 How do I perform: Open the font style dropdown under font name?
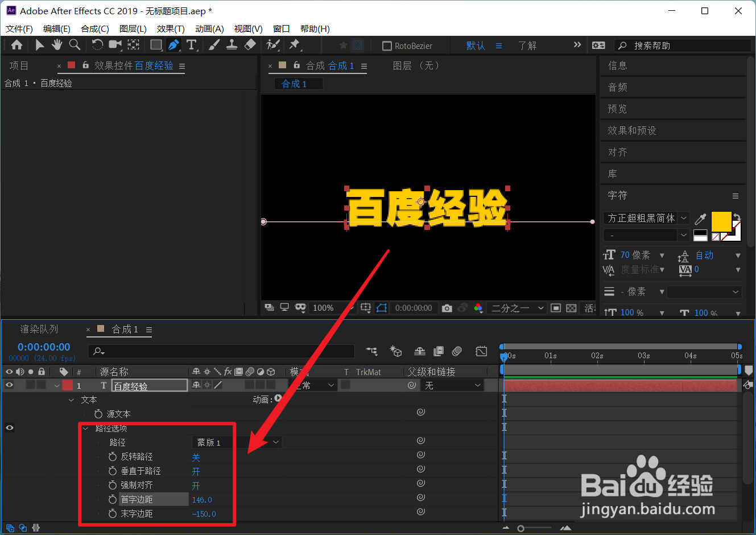tap(647, 235)
